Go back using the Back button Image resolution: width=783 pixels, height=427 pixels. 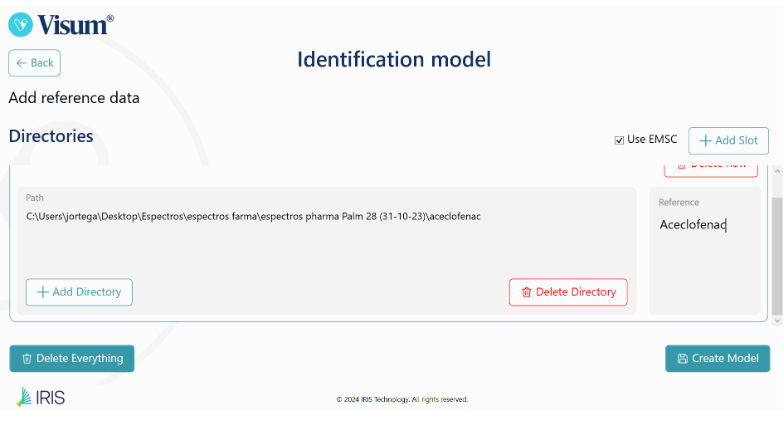(34, 63)
